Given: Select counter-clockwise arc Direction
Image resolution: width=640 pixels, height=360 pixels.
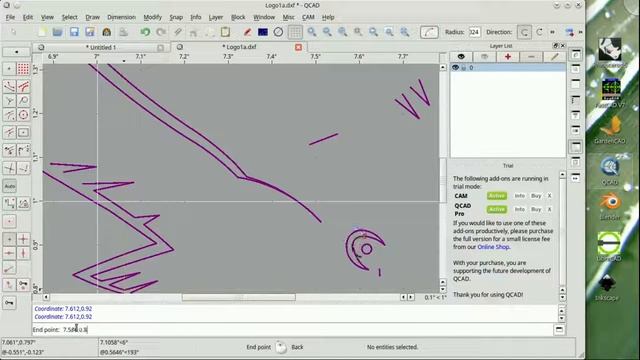Looking at the screenshot, I should 524,32.
